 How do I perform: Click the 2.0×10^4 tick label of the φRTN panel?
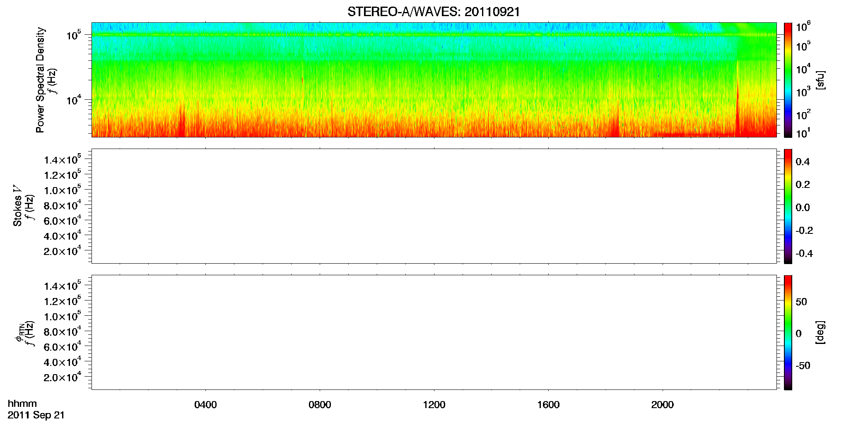point(63,377)
